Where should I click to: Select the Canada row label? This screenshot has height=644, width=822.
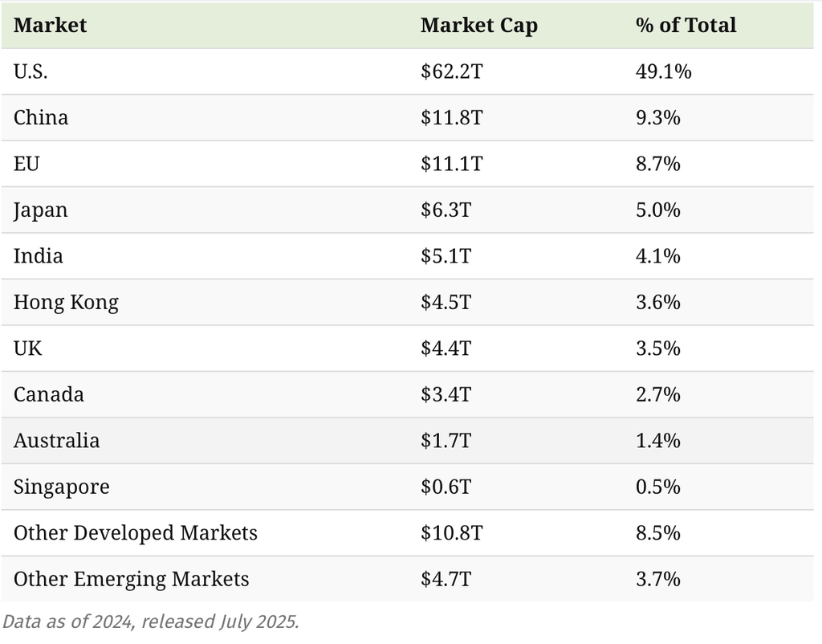click(x=49, y=394)
